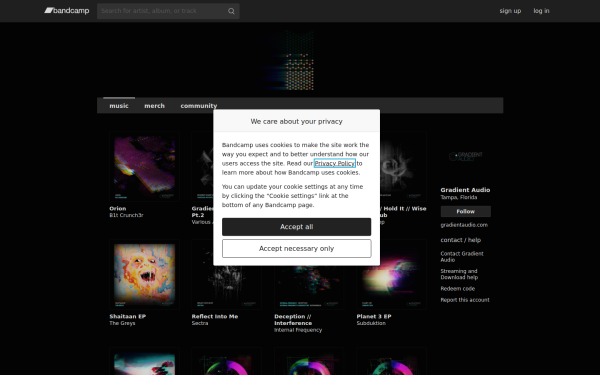Open the Shaitaan EP title link
Image resolution: width=600 pixels, height=375 pixels.
point(127,316)
